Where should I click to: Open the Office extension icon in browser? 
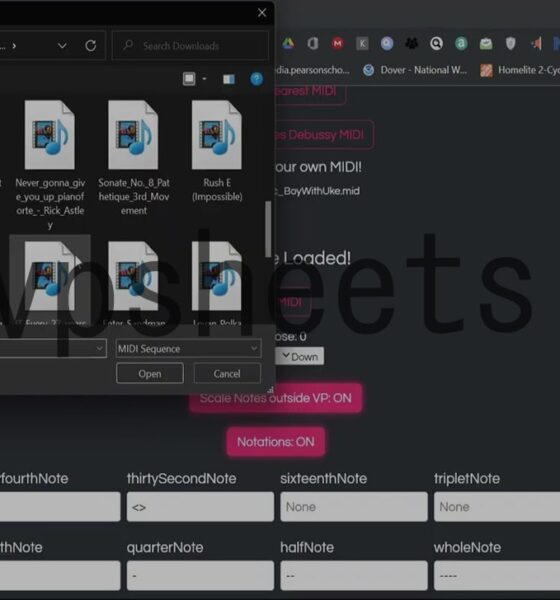click(313, 44)
